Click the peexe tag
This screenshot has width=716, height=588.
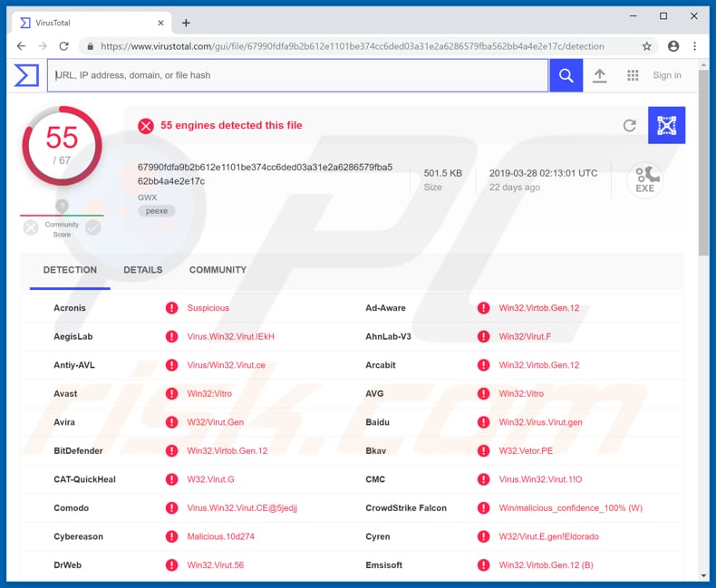157,211
